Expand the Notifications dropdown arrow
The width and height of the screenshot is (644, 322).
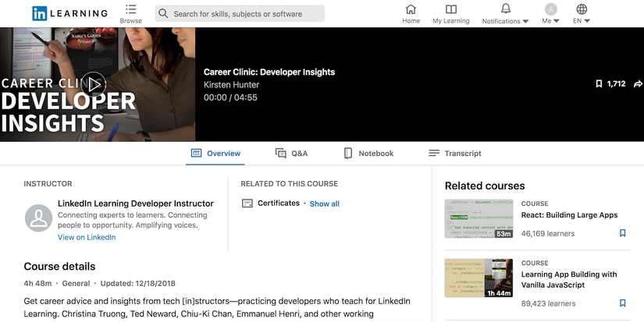pyautogui.click(x=525, y=21)
